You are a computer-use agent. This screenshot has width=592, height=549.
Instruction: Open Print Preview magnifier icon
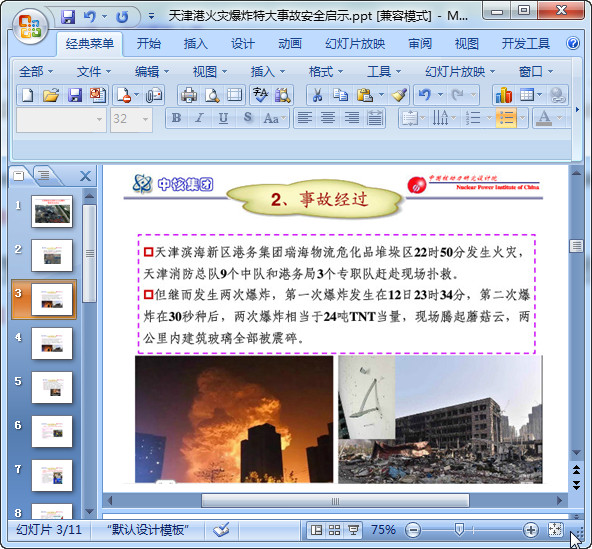click(212, 95)
